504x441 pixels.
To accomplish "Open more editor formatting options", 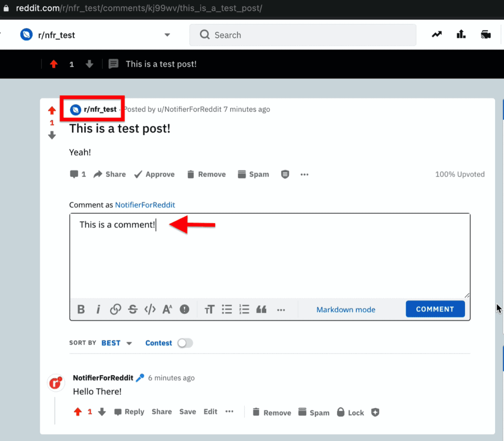I will pos(281,310).
